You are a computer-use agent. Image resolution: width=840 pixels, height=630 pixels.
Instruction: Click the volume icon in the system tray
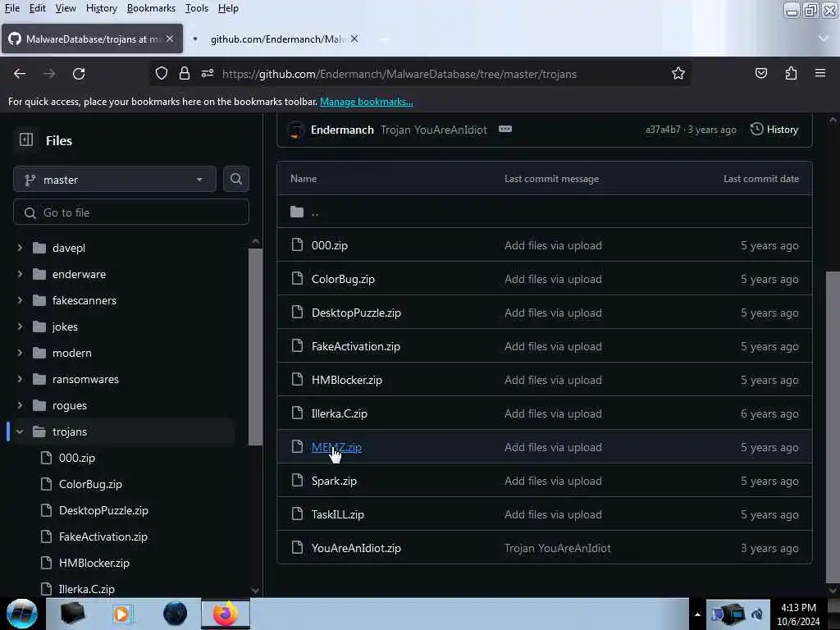757,614
